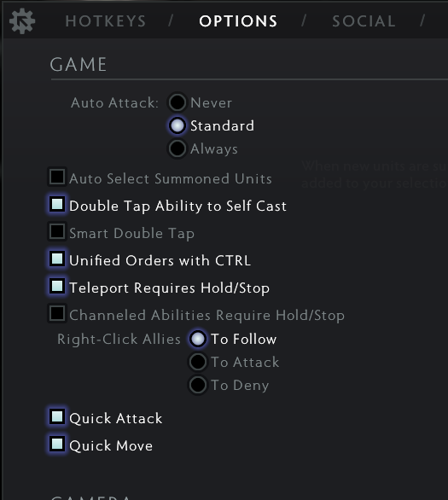Go to the Social tab
The height and width of the screenshot is (500, 448).
(x=364, y=21)
